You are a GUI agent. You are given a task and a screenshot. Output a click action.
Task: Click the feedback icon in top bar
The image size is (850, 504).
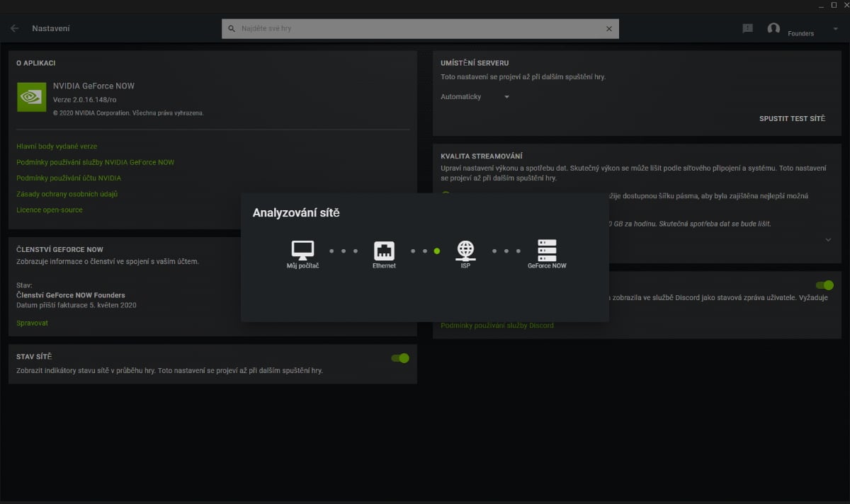[x=746, y=28]
